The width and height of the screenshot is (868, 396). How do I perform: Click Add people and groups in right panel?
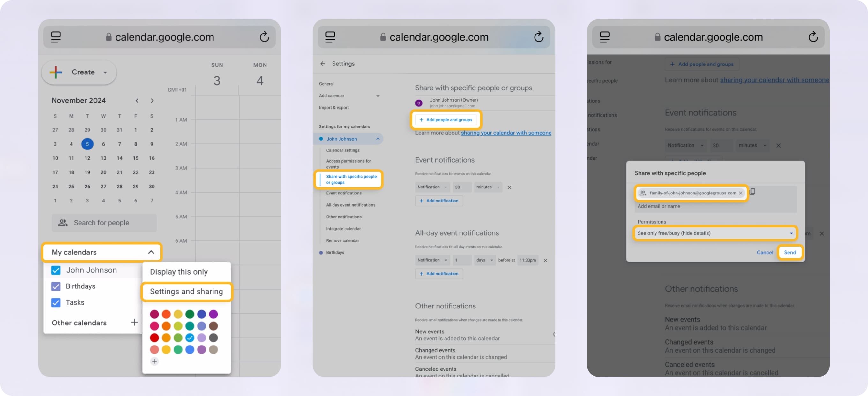[702, 64]
